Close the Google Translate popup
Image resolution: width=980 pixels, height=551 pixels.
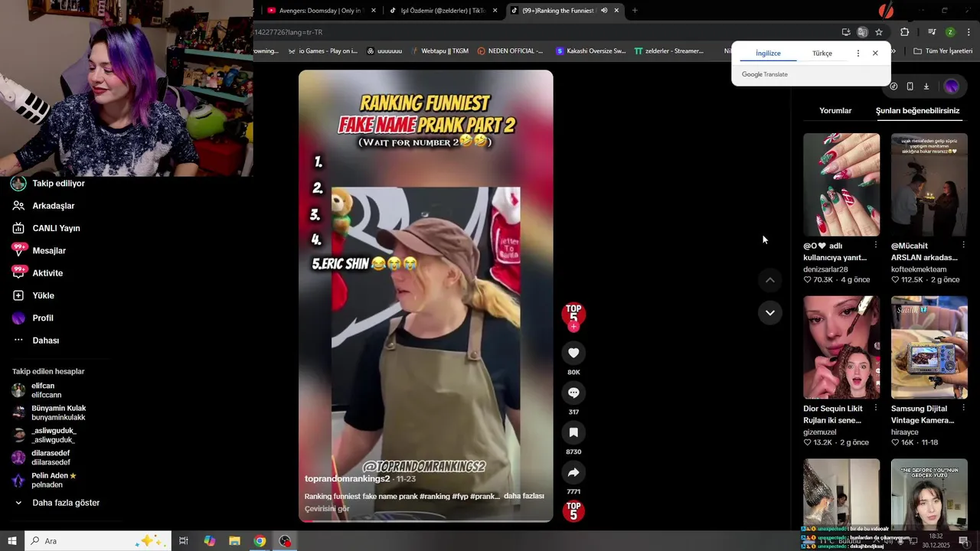(875, 54)
